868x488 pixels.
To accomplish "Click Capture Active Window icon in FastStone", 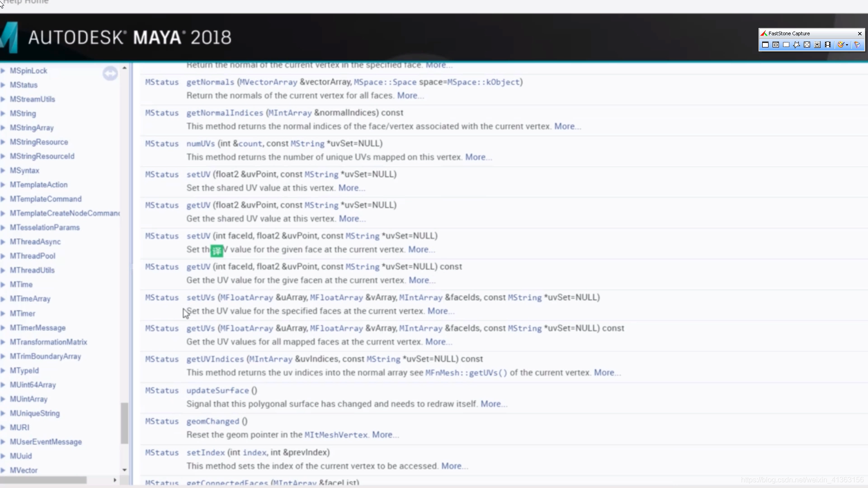I will coord(765,45).
